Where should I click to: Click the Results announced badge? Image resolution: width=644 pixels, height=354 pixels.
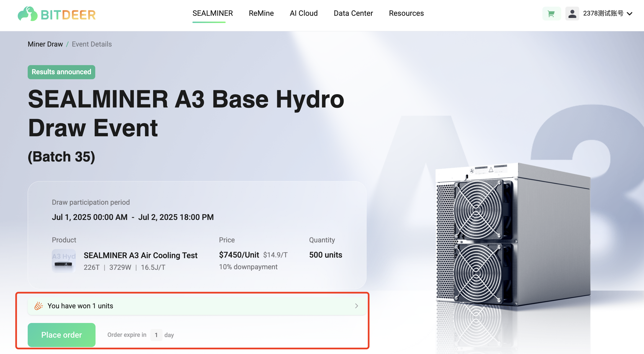61,72
